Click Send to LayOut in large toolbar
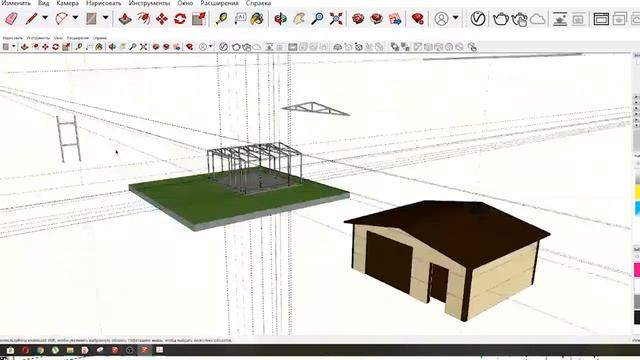 click(395, 19)
